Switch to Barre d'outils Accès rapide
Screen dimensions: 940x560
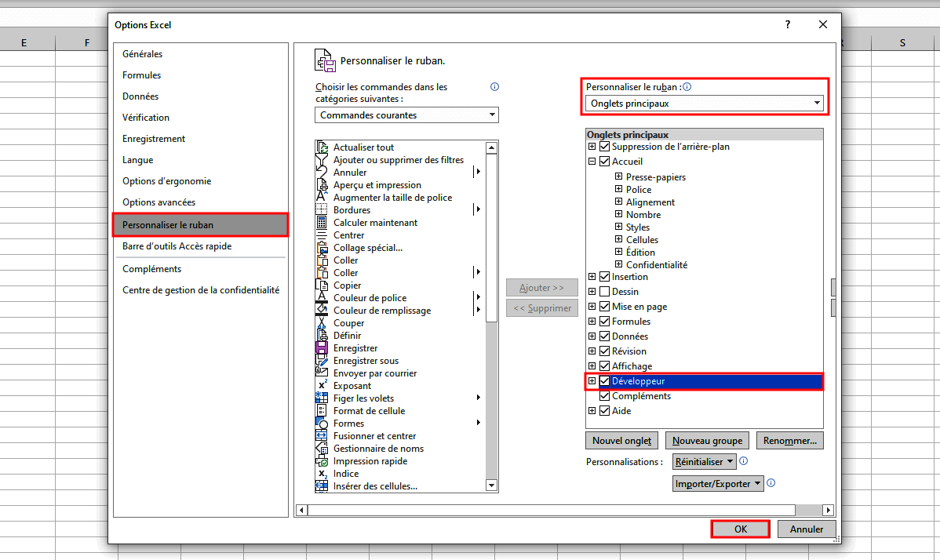pyautogui.click(x=177, y=246)
